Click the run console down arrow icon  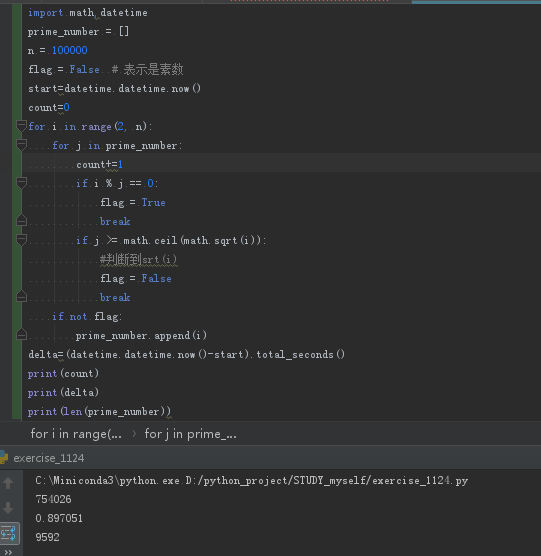[8, 507]
